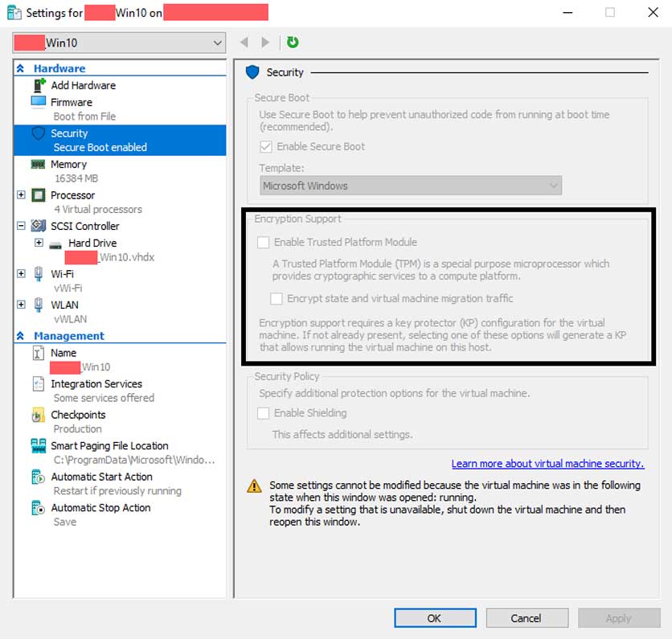Click the Add Hardware icon
672x639 pixels.
pos(39,85)
